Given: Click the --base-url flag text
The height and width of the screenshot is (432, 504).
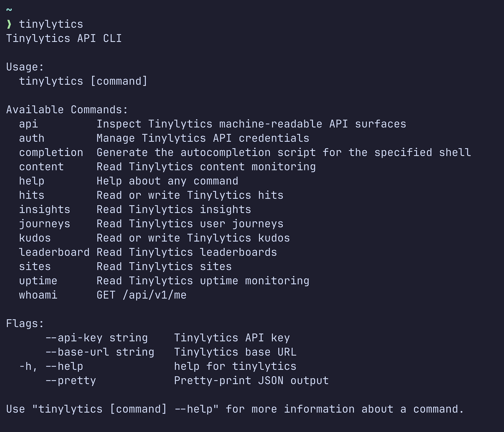Looking at the screenshot, I should click(x=80, y=352).
